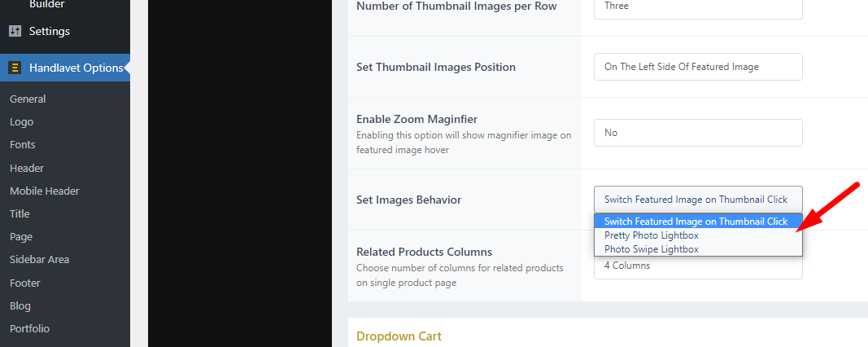Viewport: 868px width, 347px height.
Task: Open Sidebar Area options
Action: [x=39, y=259]
